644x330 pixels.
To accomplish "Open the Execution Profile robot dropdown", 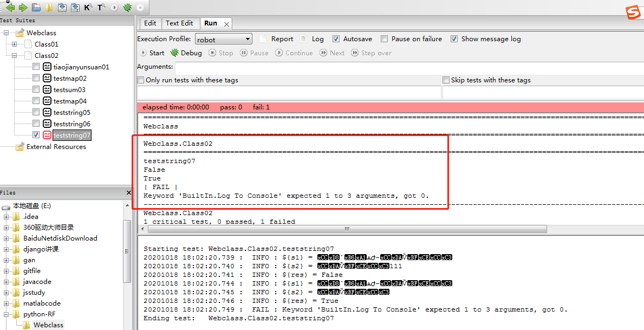I will pos(224,39).
